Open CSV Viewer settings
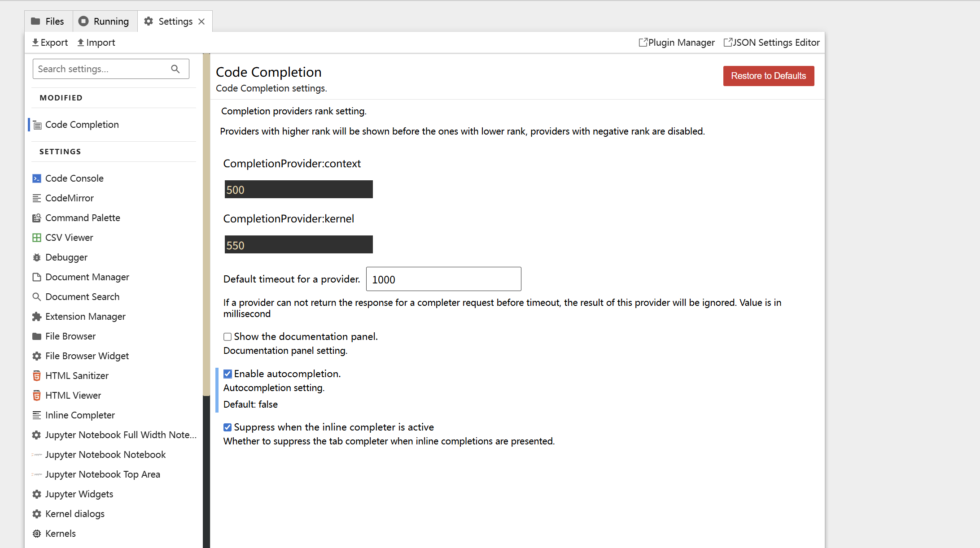Viewport: 980px width, 548px height. [69, 238]
